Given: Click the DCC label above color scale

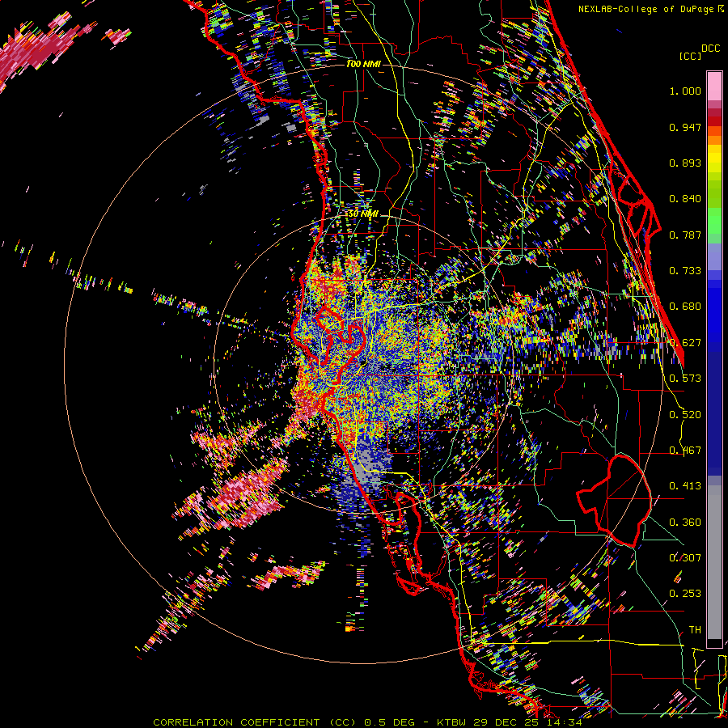Looking at the screenshot, I should click(x=711, y=49).
